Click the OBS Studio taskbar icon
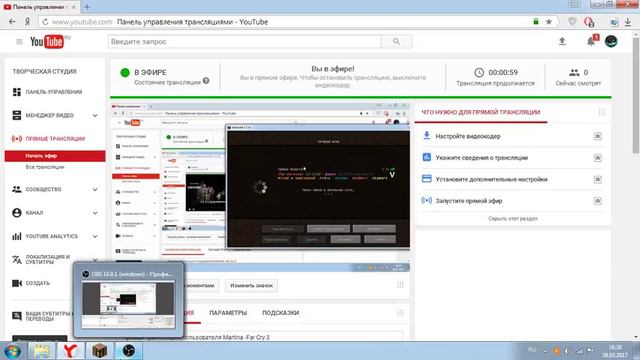640x360 pixels. (129, 351)
